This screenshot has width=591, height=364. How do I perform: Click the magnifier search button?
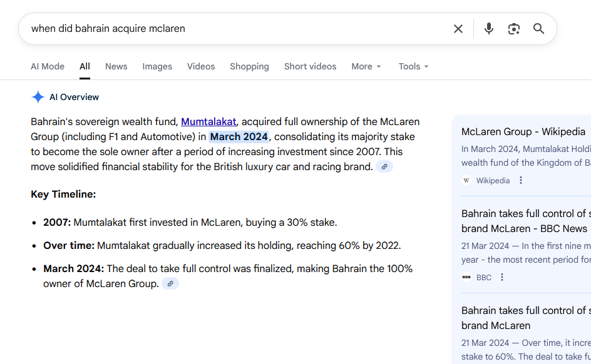[x=538, y=29]
